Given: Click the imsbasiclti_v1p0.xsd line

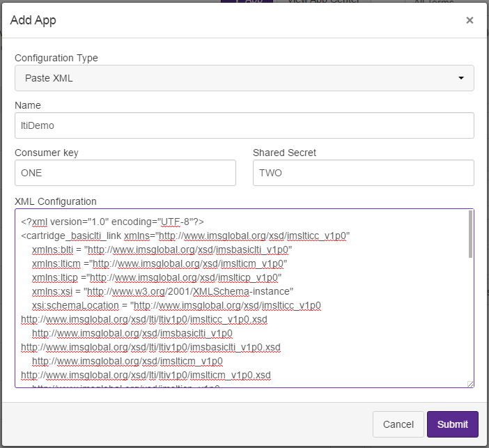Looking at the screenshot, I should [150, 347].
